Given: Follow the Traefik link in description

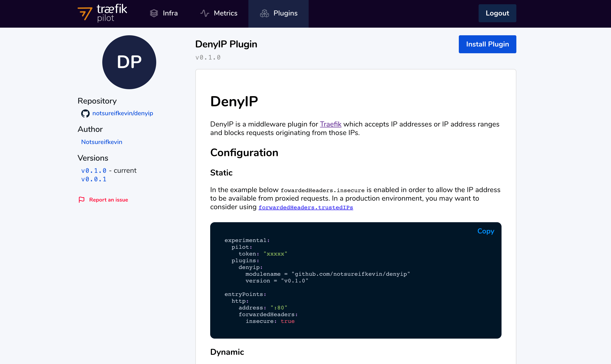Looking at the screenshot, I should pyautogui.click(x=330, y=124).
